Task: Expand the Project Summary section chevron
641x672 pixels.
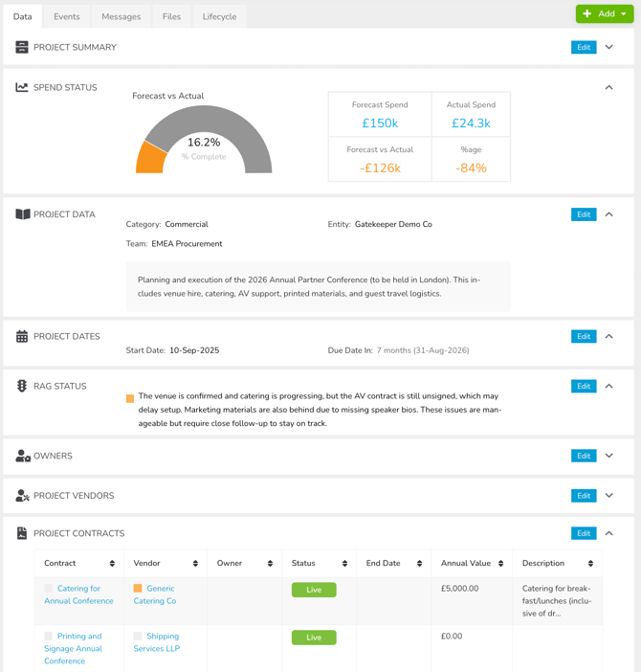Action: tap(608, 47)
